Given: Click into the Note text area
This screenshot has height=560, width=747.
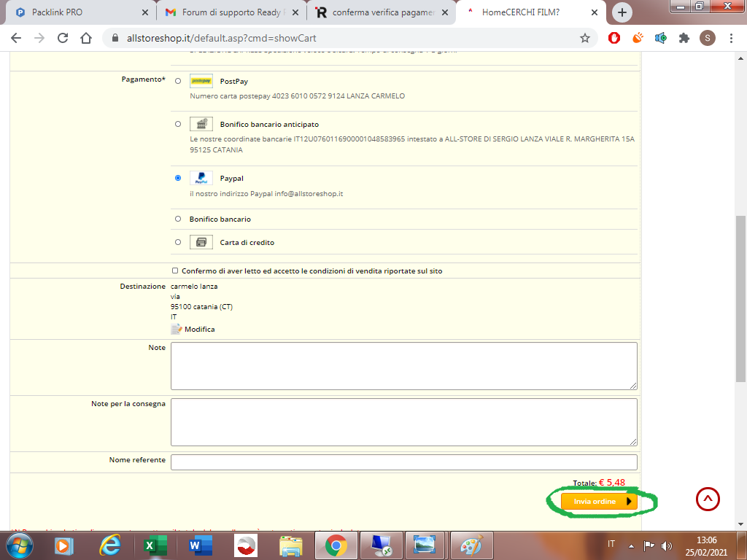Looking at the screenshot, I should [404, 366].
